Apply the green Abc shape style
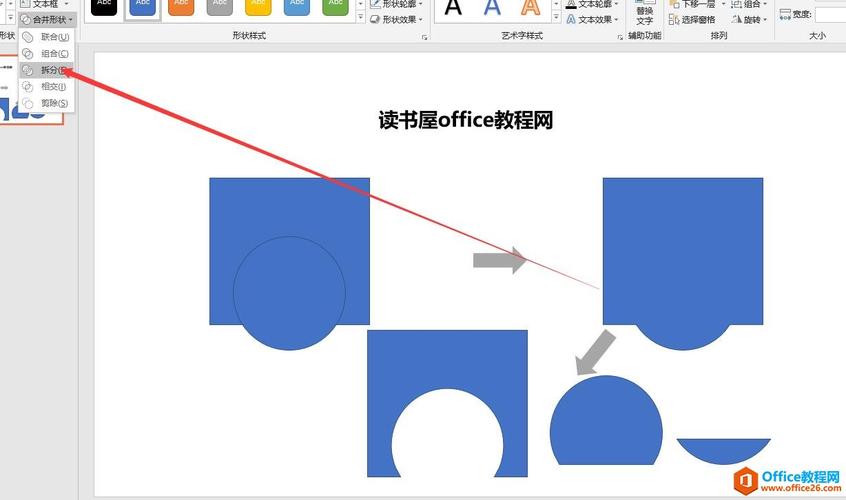Viewport: 846px width, 500px height. click(335, 6)
